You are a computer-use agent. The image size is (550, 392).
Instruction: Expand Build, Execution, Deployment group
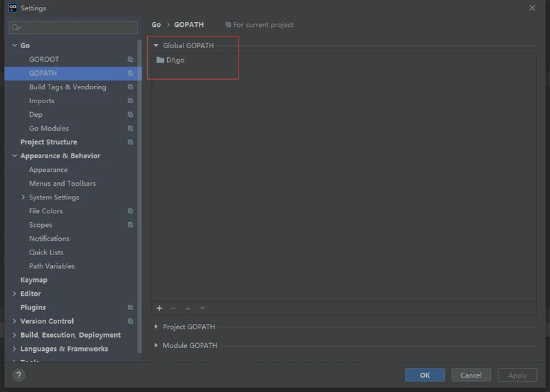[x=14, y=335]
